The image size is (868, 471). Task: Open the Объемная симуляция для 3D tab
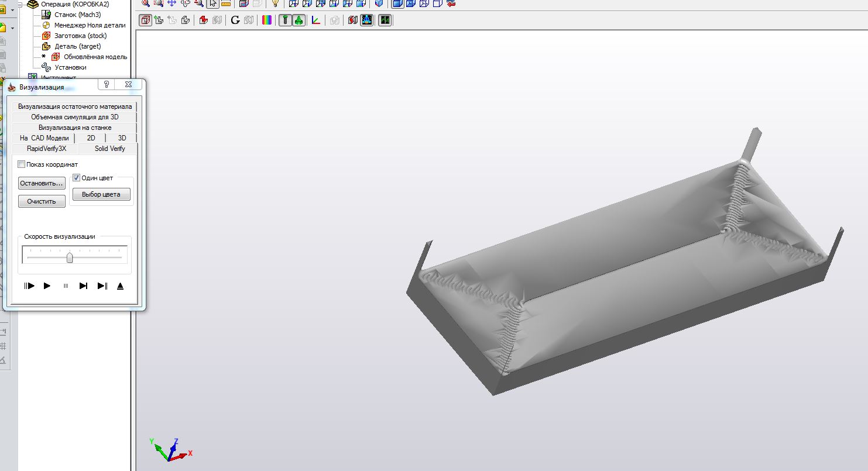pos(74,117)
